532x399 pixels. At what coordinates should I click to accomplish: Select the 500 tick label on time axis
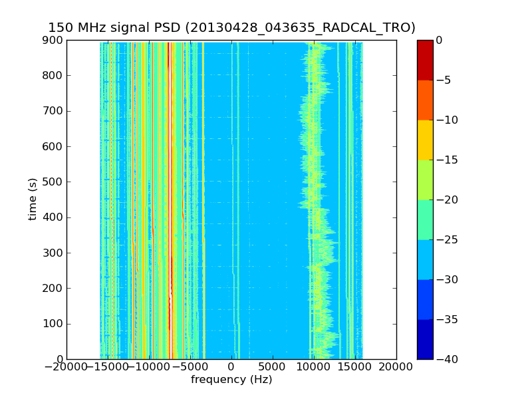[53, 182]
